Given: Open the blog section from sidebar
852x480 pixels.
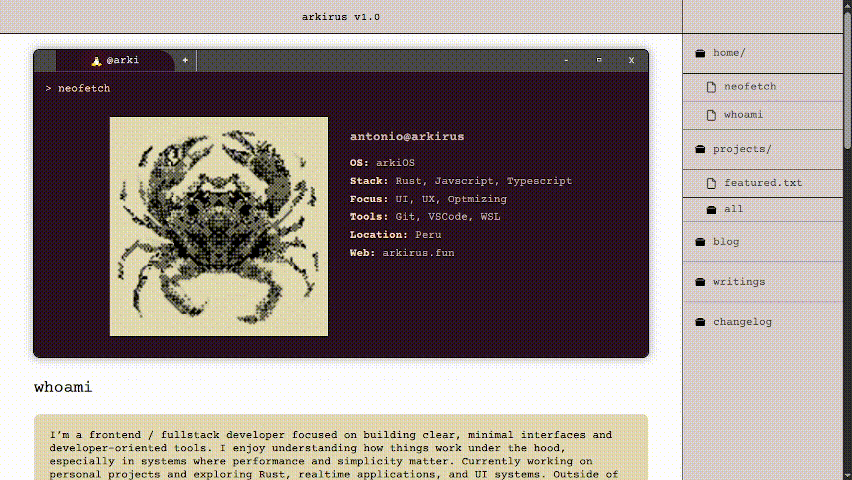Looking at the screenshot, I should tap(726, 242).
